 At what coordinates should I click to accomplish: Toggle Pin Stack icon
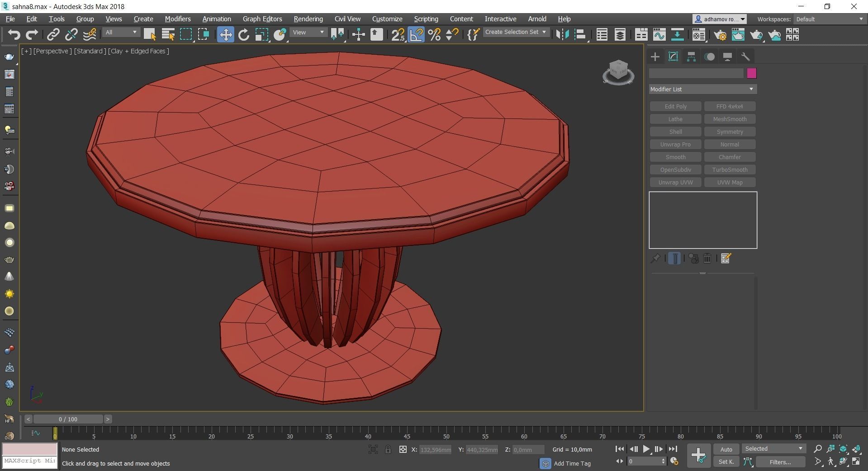pyautogui.click(x=655, y=259)
